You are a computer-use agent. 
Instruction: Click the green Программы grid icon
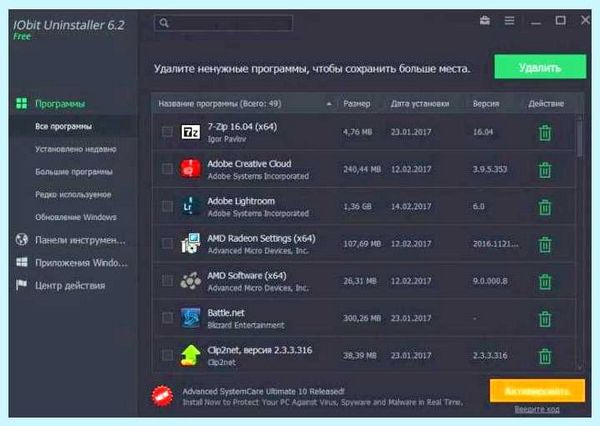tap(21, 103)
